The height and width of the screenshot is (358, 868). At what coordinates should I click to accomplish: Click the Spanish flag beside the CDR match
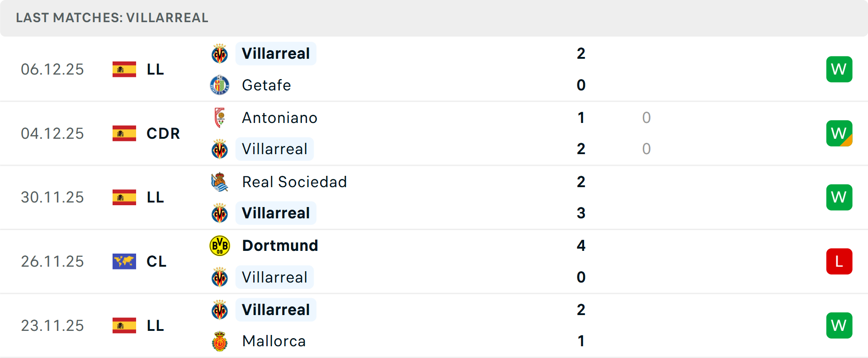[x=124, y=133]
